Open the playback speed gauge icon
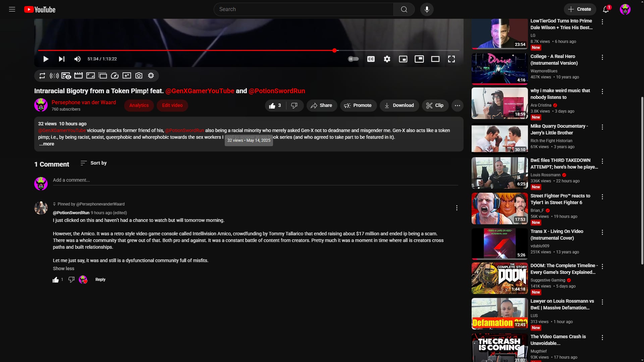The width and height of the screenshot is (644, 362). 115,76
